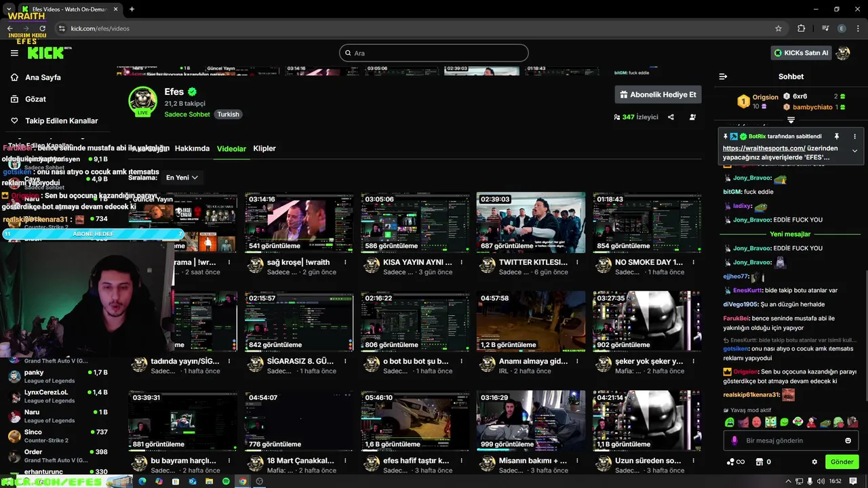The image size is (868, 488).
Task: Expand the pinned message chevron
Action: click(854, 150)
